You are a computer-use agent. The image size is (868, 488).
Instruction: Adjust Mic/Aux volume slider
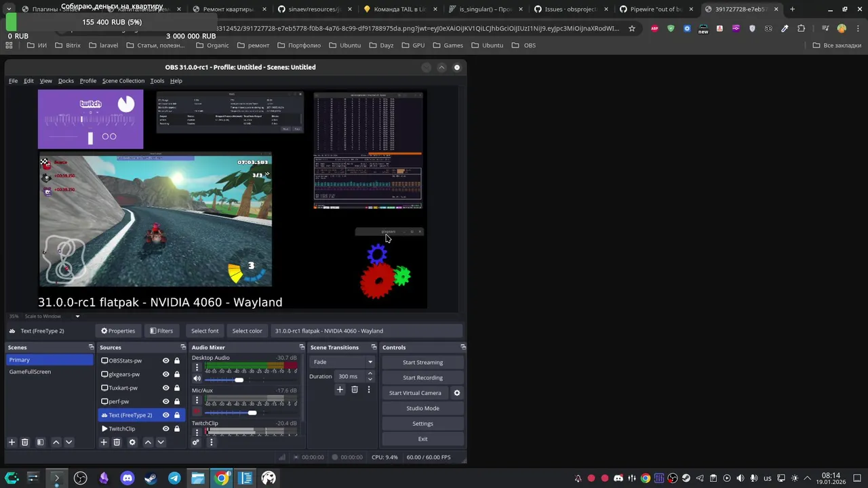pyautogui.click(x=252, y=413)
